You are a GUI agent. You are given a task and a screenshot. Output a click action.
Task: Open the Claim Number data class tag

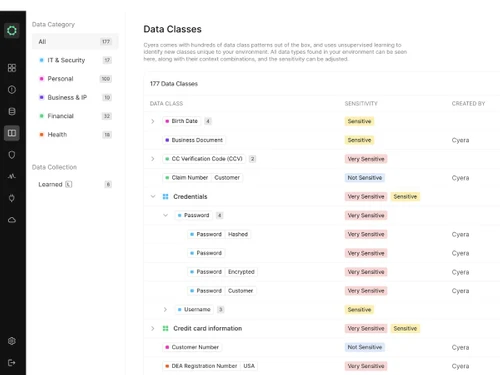(x=187, y=178)
